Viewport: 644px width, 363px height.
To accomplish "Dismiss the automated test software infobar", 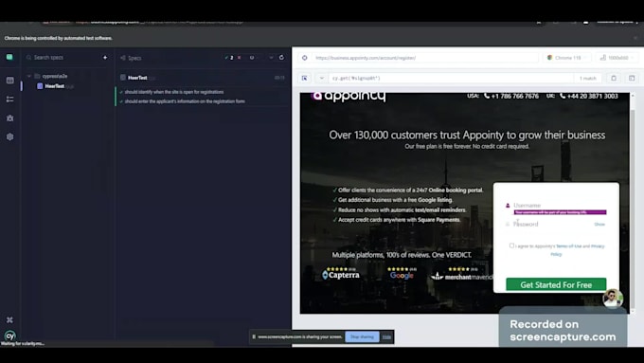I will pos(635,38).
